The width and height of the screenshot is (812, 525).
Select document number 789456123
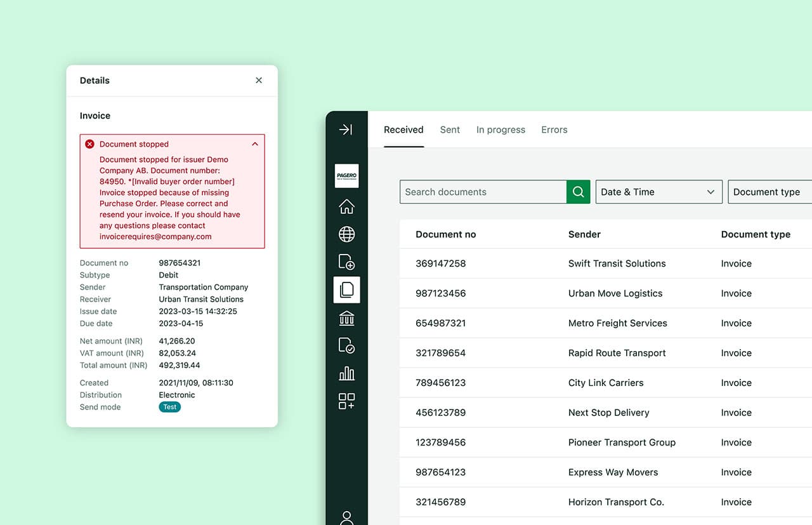(x=440, y=383)
